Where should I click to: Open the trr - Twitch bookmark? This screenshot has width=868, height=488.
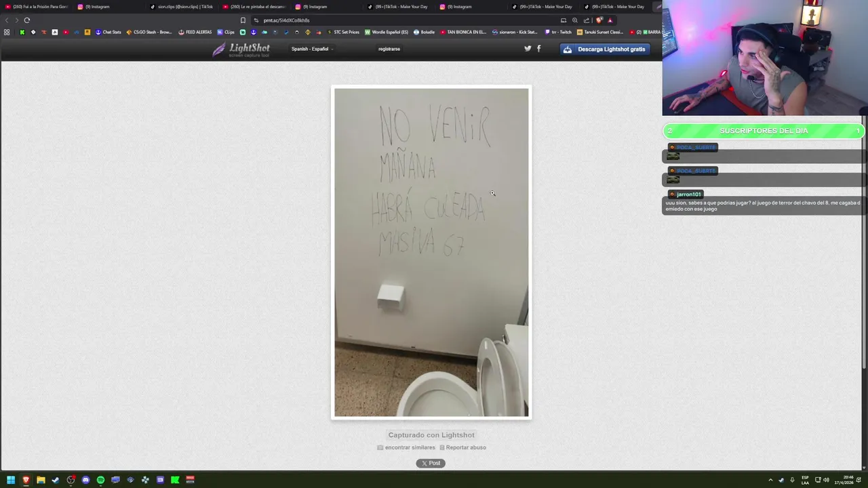click(558, 32)
